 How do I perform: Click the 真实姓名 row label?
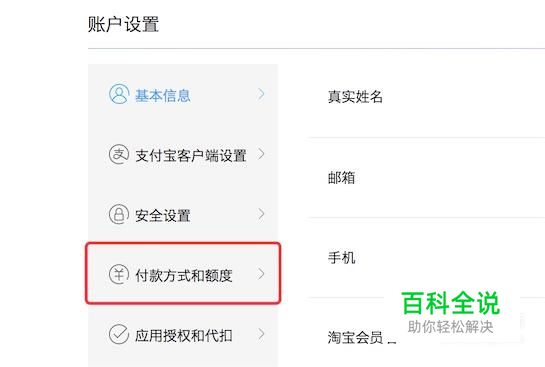coord(355,97)
